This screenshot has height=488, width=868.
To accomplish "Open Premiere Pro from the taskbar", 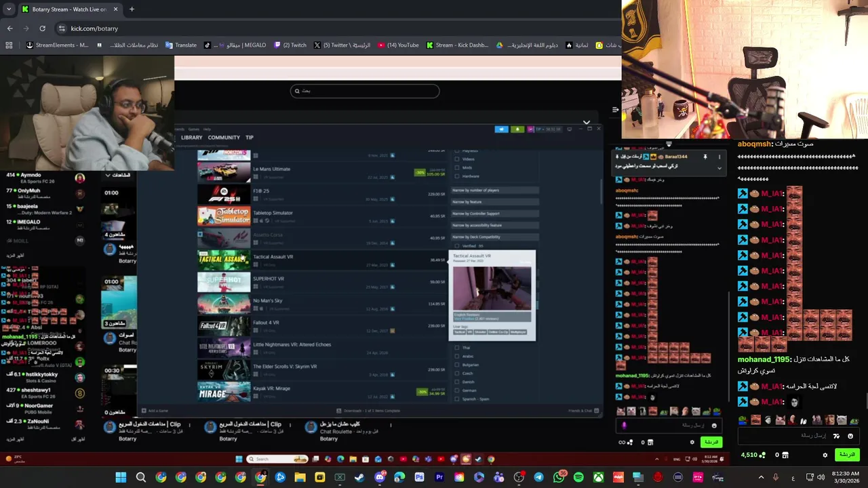I will point(439,477).
